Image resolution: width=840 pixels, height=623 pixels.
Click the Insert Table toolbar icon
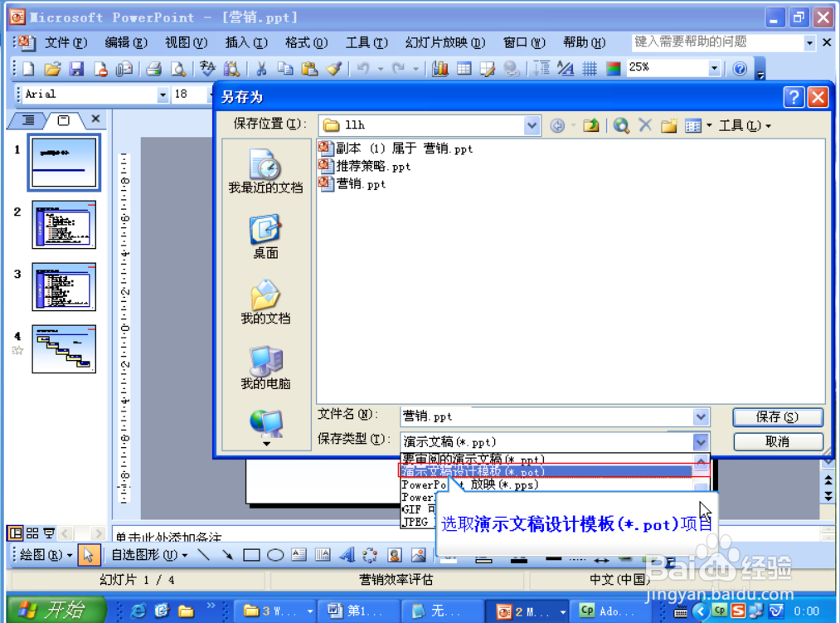464,69
